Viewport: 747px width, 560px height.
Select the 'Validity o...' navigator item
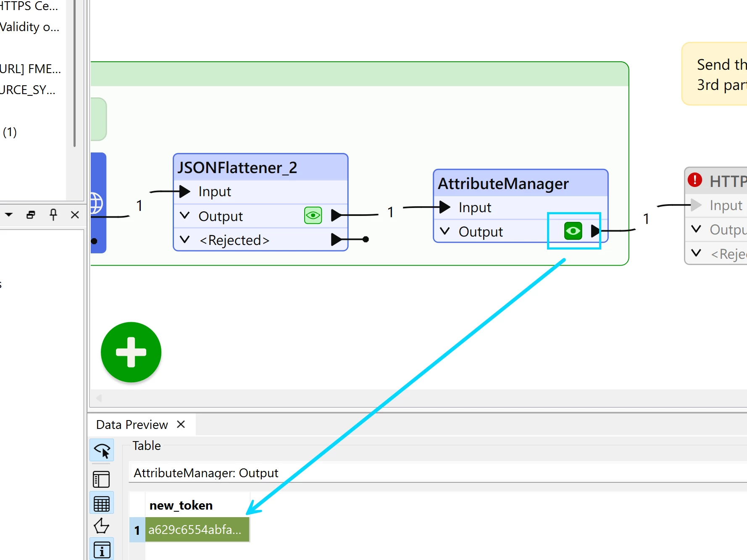point(29,27)
